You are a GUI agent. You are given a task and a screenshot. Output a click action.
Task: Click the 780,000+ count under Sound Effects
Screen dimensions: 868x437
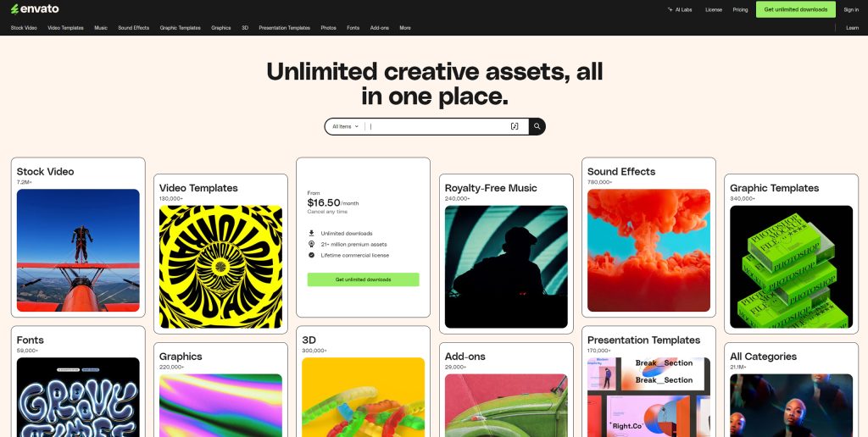[x=599, y=182]
